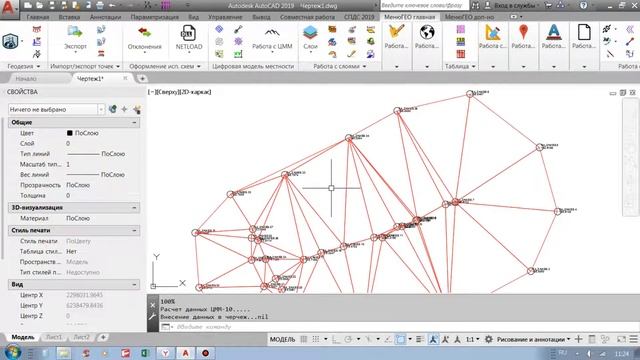The image size is (640, 360).
Task: Collapse the 3D-визуализация properties section
Action: point(134,208)
